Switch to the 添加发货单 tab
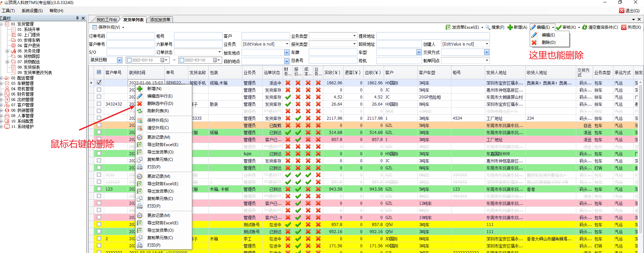The width and height of the screenshot is (644, 253). [160, 20]
